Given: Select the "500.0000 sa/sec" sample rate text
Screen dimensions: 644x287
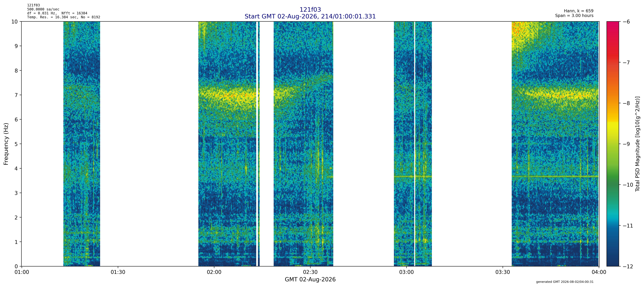Looking at the screenshot, I should (43, 9).
